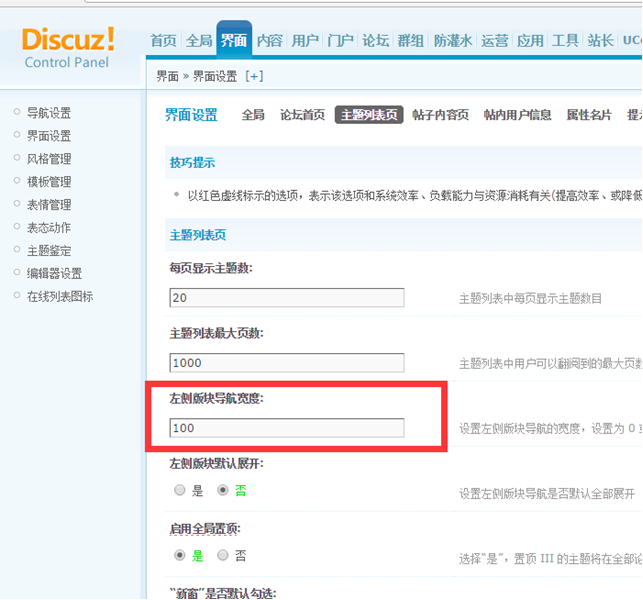Select 是 for 左侧版块默认展开
This screenshot has width=643, height=600.
click(180, 490)
